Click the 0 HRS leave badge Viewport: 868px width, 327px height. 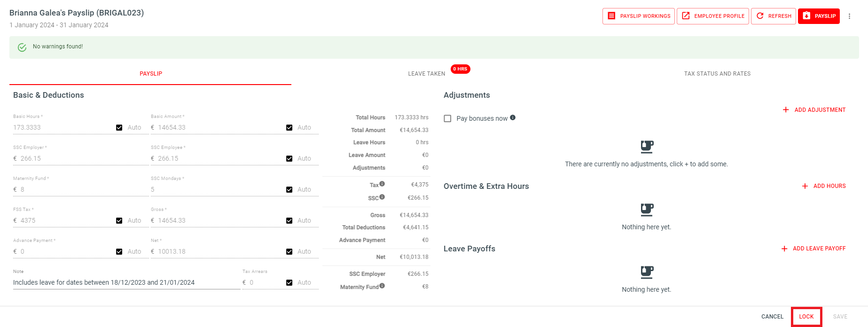pyautogui.click(x=461, y=69)
